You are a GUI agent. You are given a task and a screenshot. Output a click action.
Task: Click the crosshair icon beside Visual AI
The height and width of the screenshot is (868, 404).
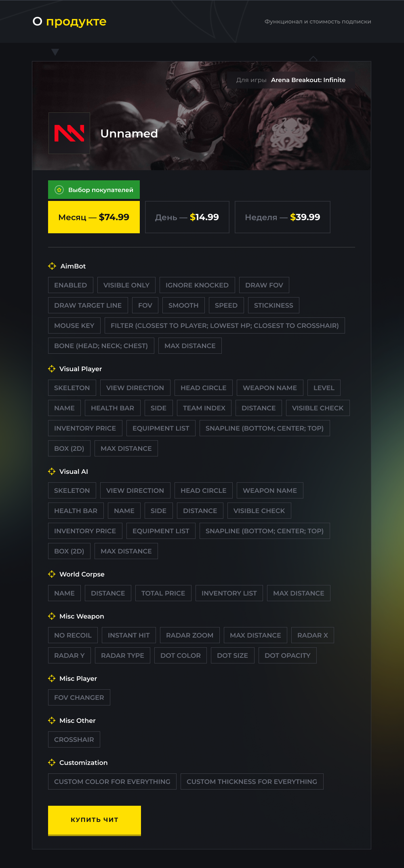(52, 471)
